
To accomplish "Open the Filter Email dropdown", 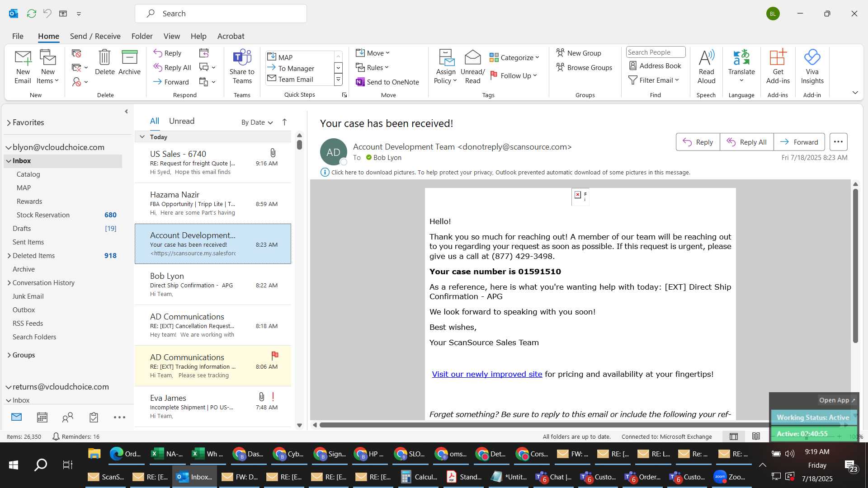I will click(654, 80).
